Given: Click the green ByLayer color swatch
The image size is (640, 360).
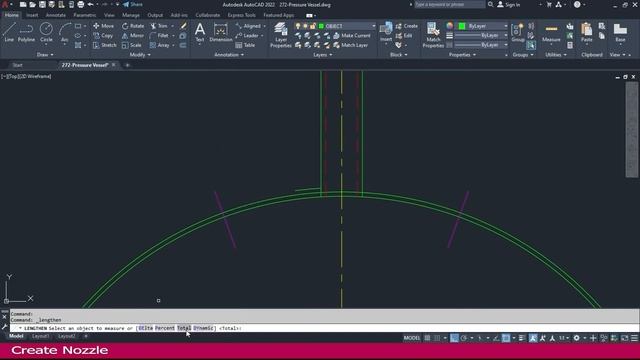Looking at the screenshot, I should pyautogui.click(x=462, y=26).
